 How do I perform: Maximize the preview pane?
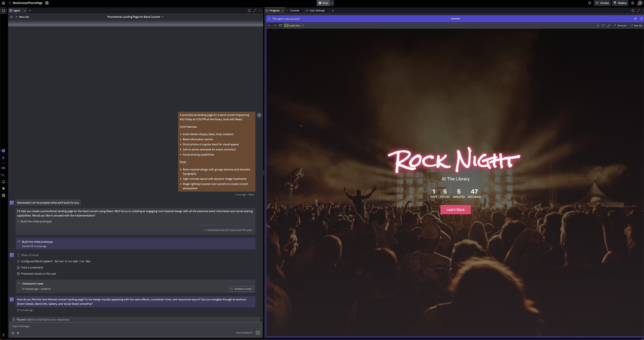coord(638,11)
